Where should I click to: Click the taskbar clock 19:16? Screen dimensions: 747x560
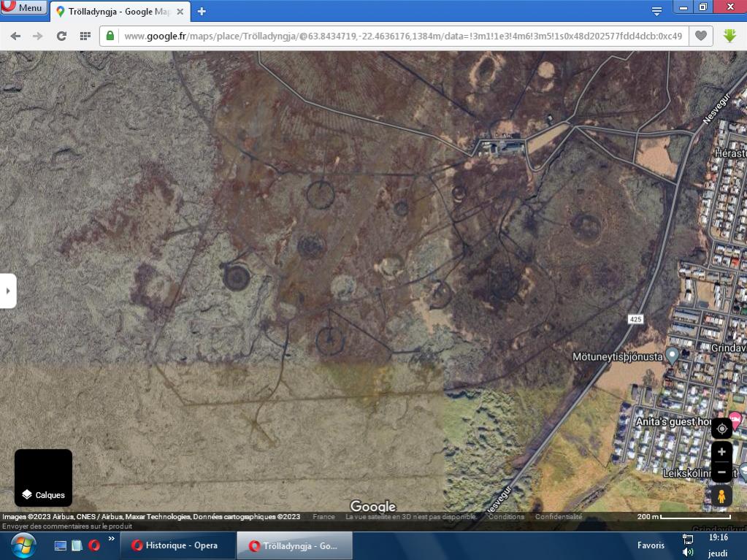point(718,537)
